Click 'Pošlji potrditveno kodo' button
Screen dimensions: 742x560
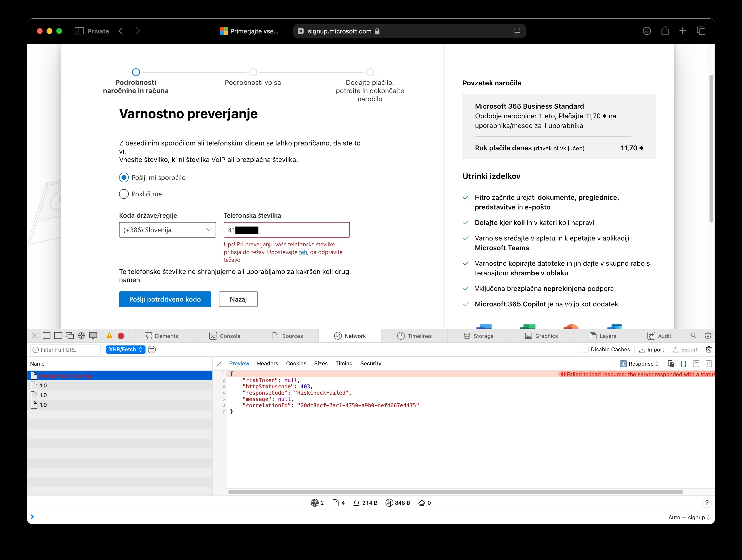tap(165, 299)
